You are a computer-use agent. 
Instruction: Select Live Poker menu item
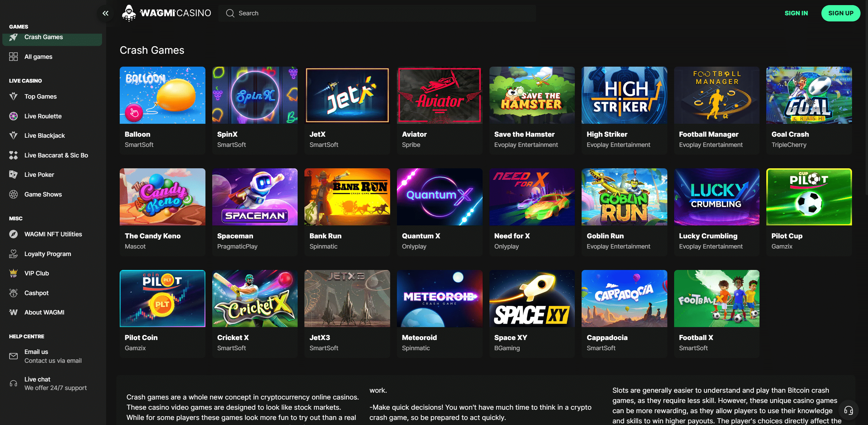39,175
